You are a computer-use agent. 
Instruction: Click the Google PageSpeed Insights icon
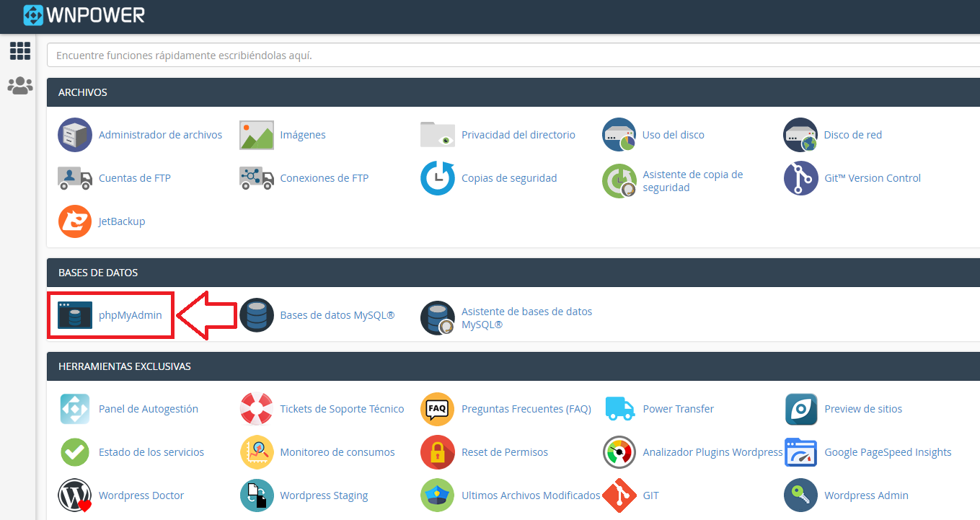[800, 452]
